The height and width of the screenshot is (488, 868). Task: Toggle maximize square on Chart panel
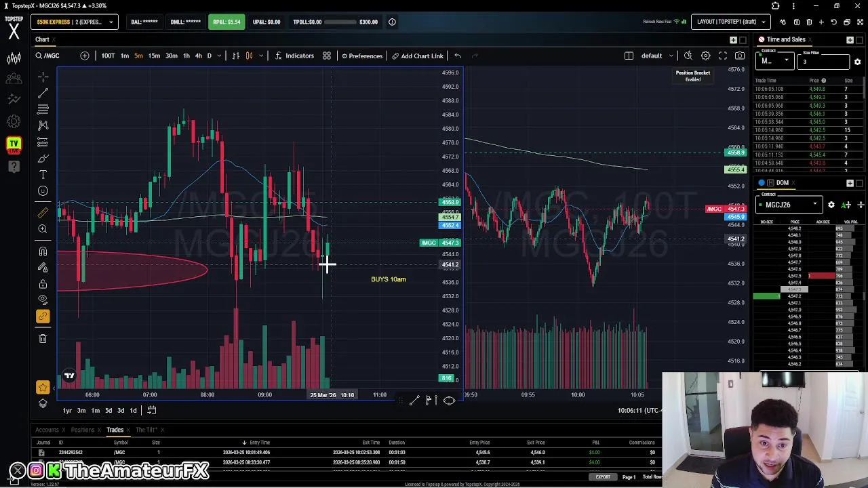point(743,40)
